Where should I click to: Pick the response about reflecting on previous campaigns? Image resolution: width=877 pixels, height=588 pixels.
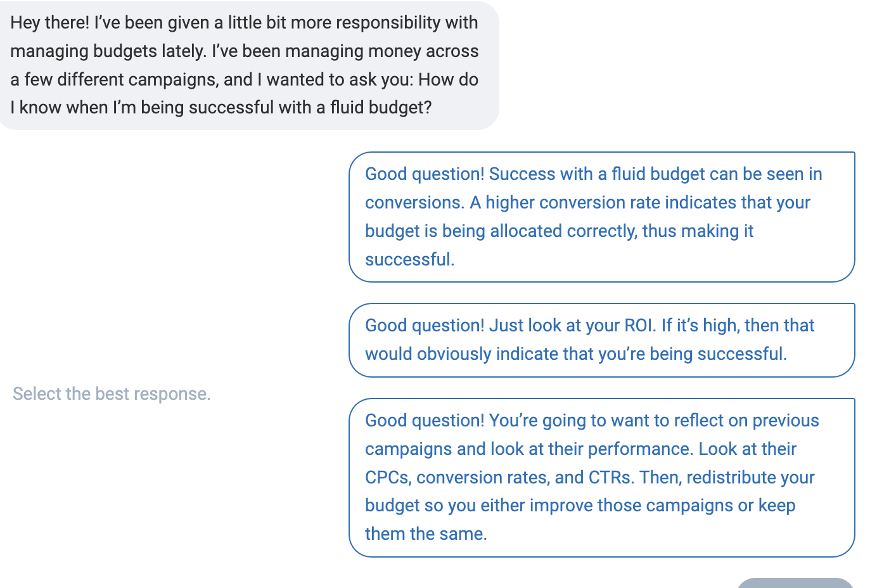601,477
